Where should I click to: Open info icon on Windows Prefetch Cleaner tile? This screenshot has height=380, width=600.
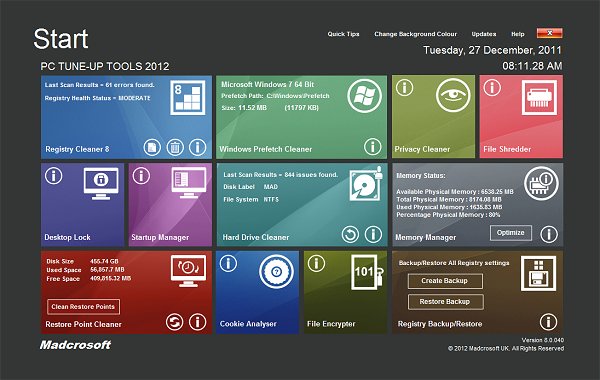pyautogui.click(x=372, y=146)
